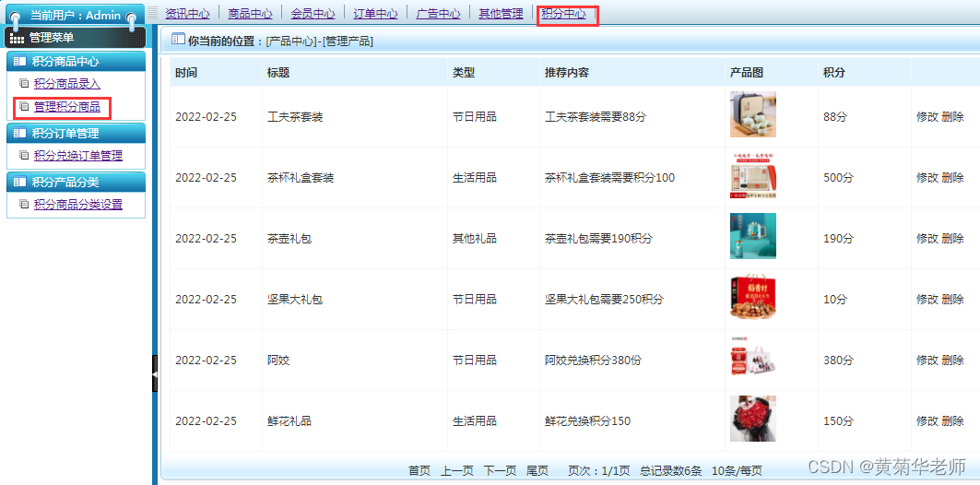
Task: Open 积分商品分类设置 in the sidebar
Action: coord(78,205)
